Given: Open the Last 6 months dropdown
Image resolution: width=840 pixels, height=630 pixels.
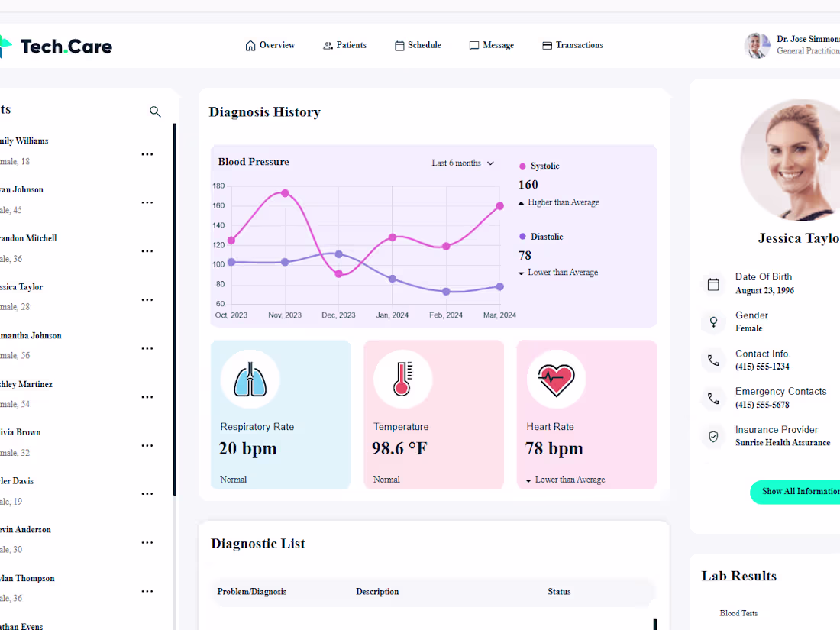Looking at the screenshot, I should coord(462,163).
